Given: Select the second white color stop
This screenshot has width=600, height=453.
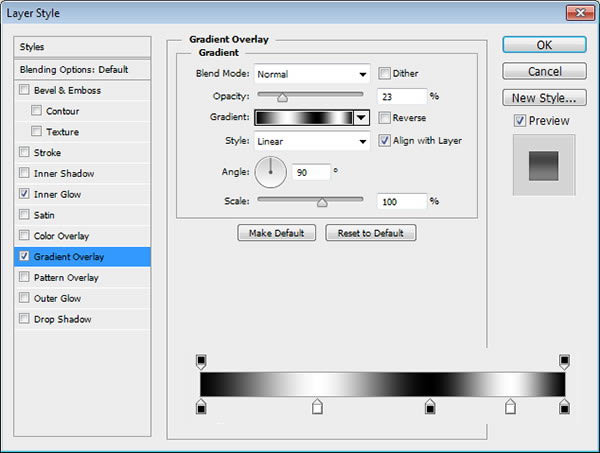Looking at the screenshot, I should coord(510,406).
